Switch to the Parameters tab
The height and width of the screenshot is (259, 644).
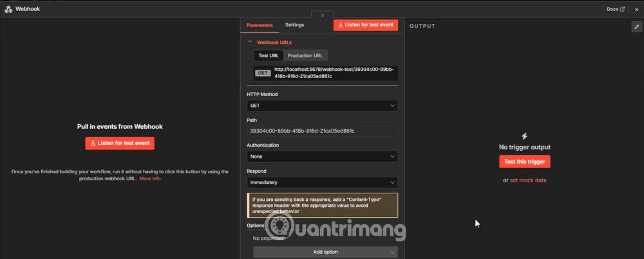(260, 25)
